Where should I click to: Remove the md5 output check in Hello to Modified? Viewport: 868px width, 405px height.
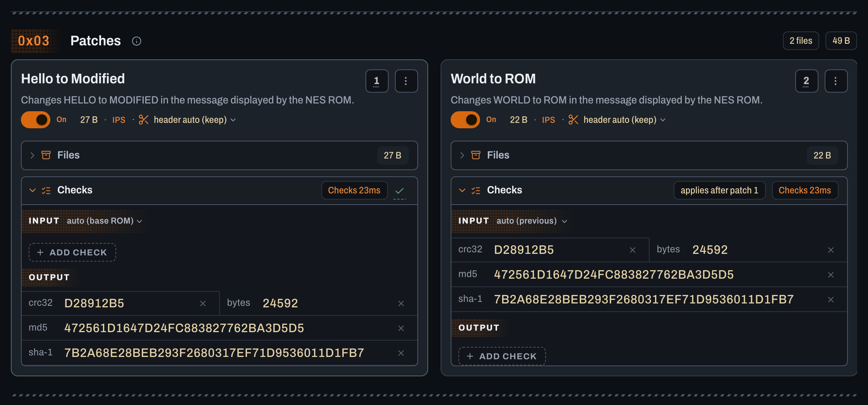(401, 328)
